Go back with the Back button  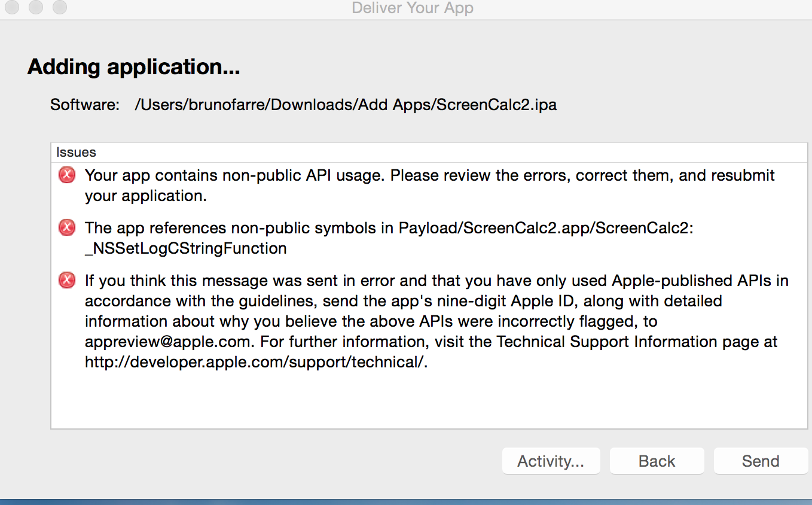[x=657, y=461]
